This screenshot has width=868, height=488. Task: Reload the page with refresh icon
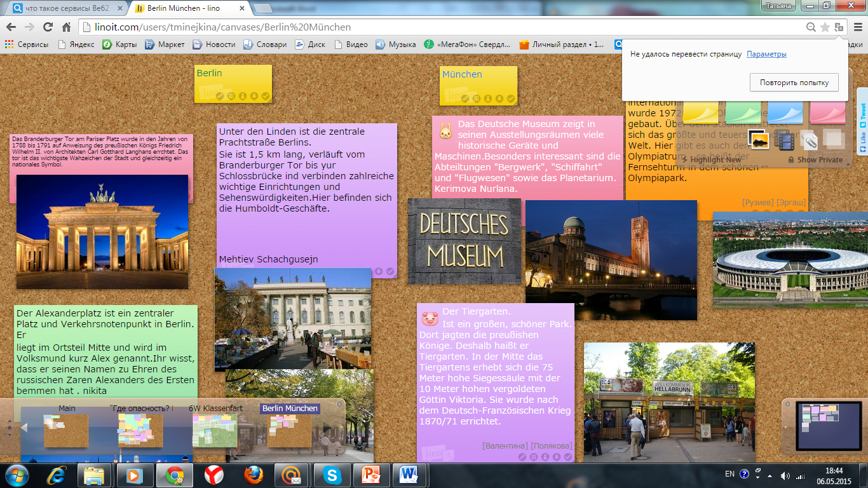pos(48,27)
